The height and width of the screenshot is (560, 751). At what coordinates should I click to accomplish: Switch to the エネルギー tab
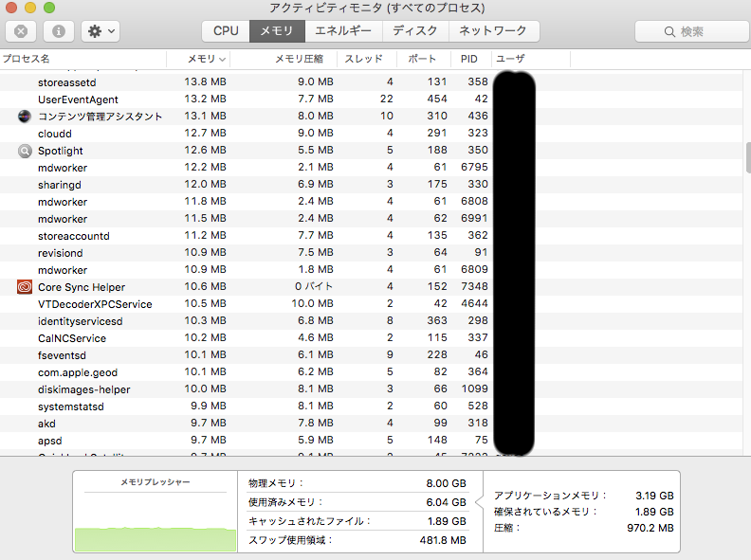pos(343,31)
